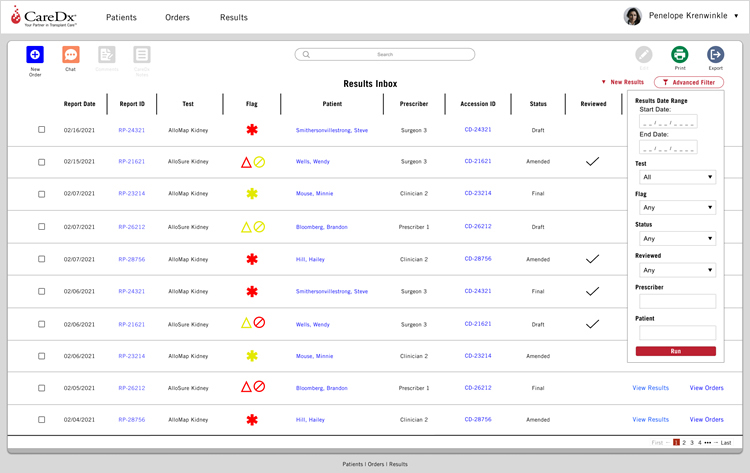Click the Advanced Filter button
750x473 pixels.
tap(689, 82)
